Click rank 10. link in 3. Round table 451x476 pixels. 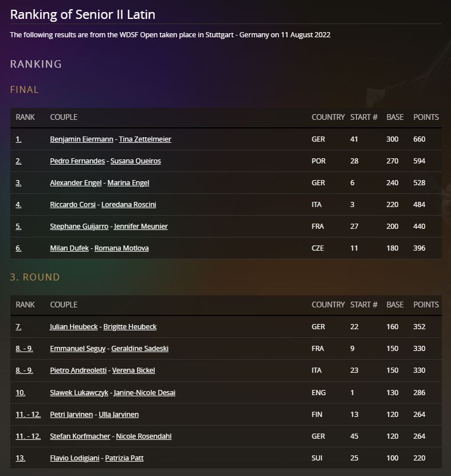pos(21,392)
